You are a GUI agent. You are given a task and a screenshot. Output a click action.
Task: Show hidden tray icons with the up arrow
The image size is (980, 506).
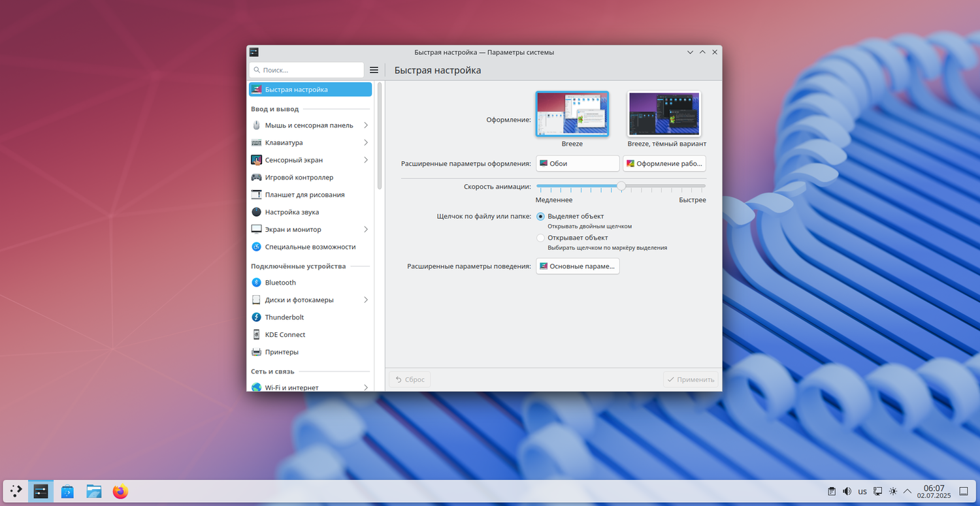908,491
